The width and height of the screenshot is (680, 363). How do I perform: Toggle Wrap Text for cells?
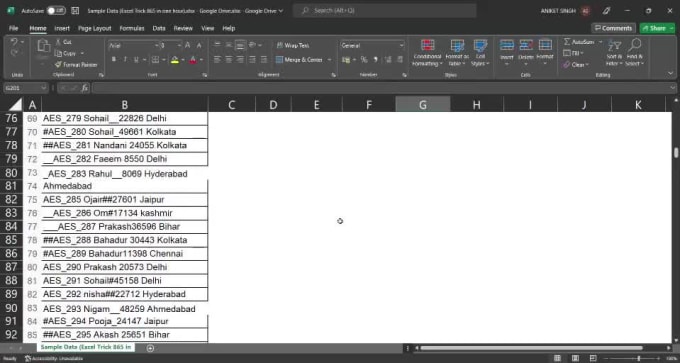point(293,45)
